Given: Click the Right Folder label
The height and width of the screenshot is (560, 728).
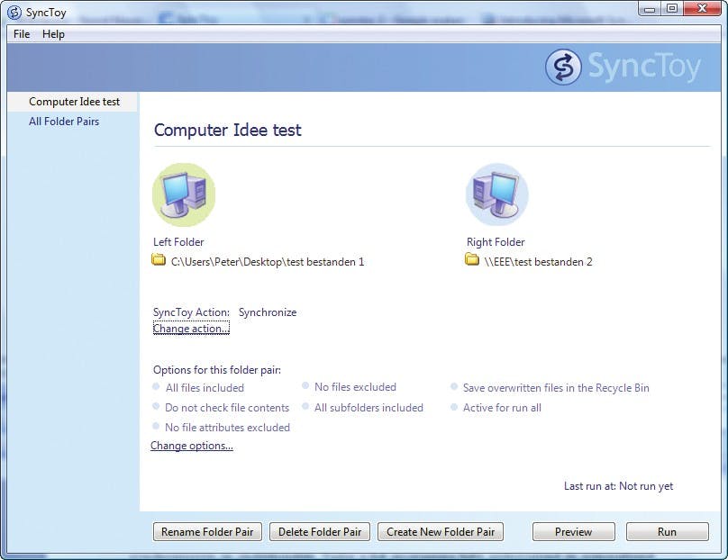Looking at the screenshot, I should coord(496,242).
